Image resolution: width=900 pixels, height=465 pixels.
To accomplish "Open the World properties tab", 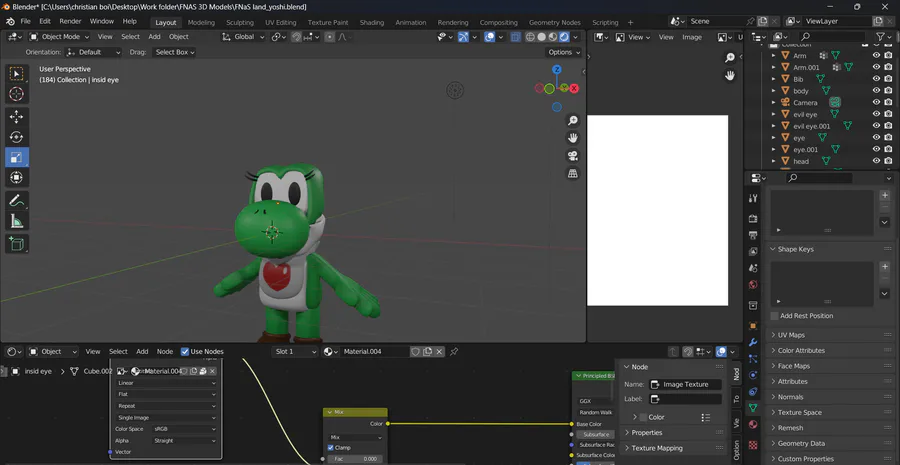I will [754, 285].
